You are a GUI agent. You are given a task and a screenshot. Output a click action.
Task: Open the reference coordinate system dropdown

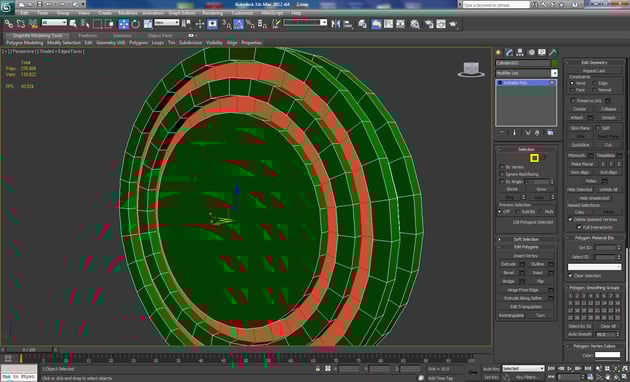coord(166,22)
